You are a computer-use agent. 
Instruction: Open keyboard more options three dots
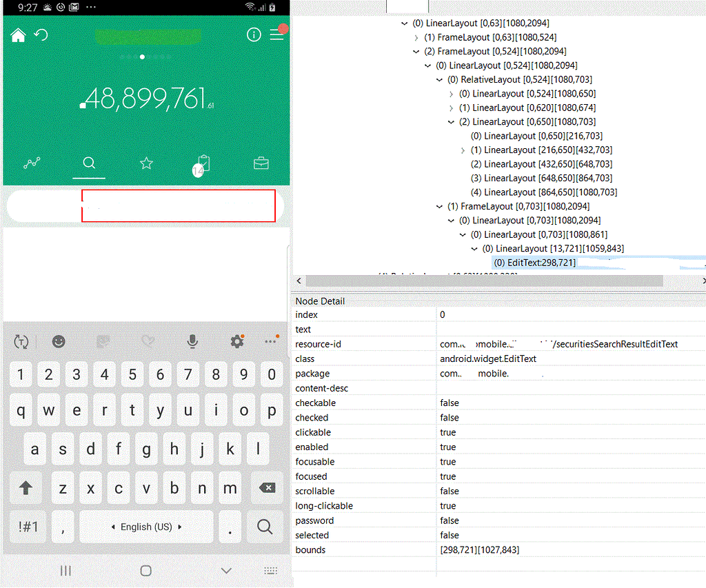click(272, 341)
